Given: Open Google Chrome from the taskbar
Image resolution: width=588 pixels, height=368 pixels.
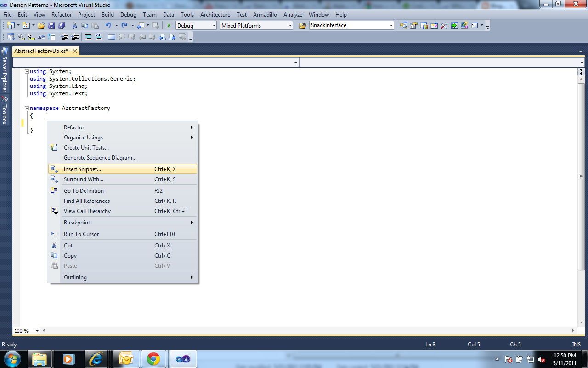Looking at the screenshot, I should [x=153, y=359].
